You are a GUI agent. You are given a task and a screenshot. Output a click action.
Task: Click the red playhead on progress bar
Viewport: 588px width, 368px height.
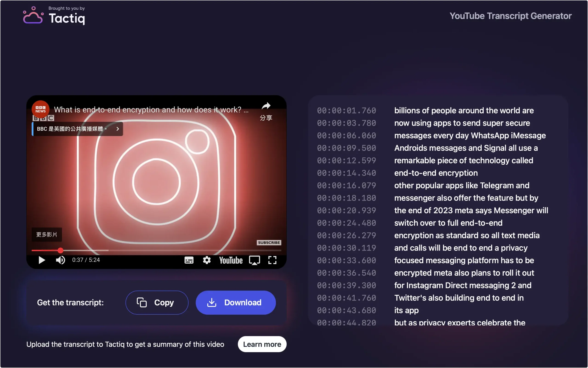(x=60, y=250)
